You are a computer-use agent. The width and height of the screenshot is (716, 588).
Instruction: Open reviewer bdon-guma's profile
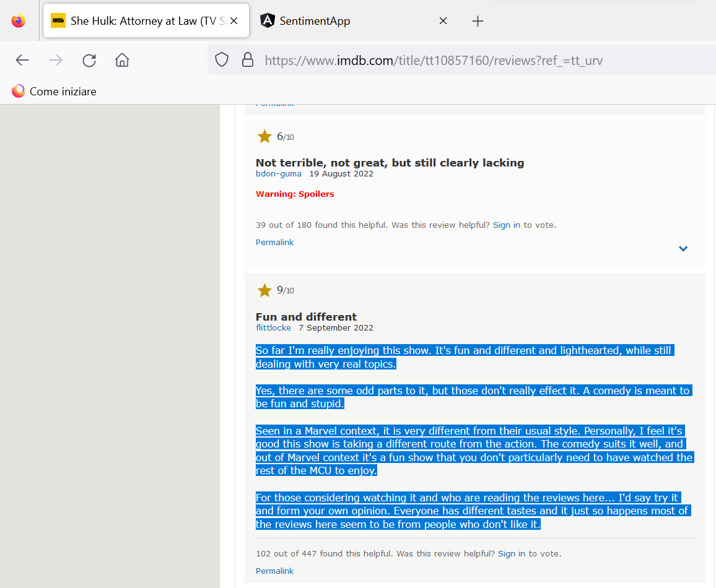[279, 174]
